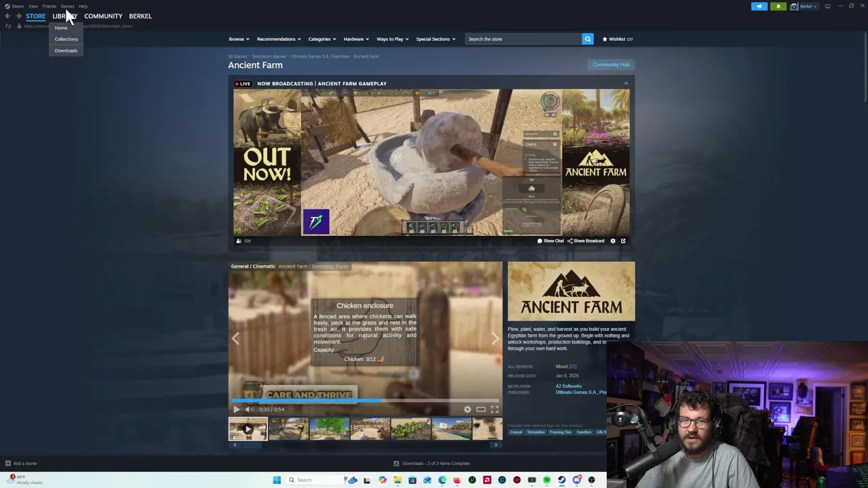The image size is (868, 488).
Task: Click the Show Chat button
Action: click(551, 241)
